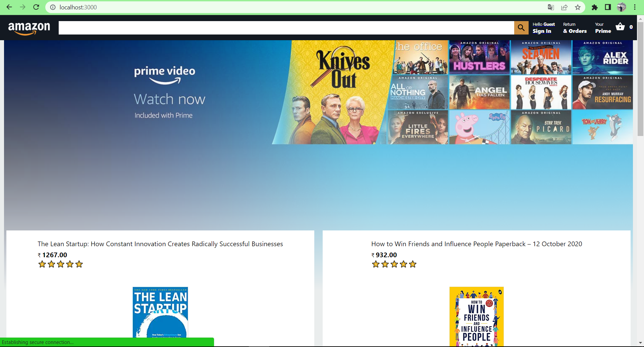The width and height of the screenshot is (644, 347).
Task: Open How to Win Friends book cover
Action: coord(477,317)
